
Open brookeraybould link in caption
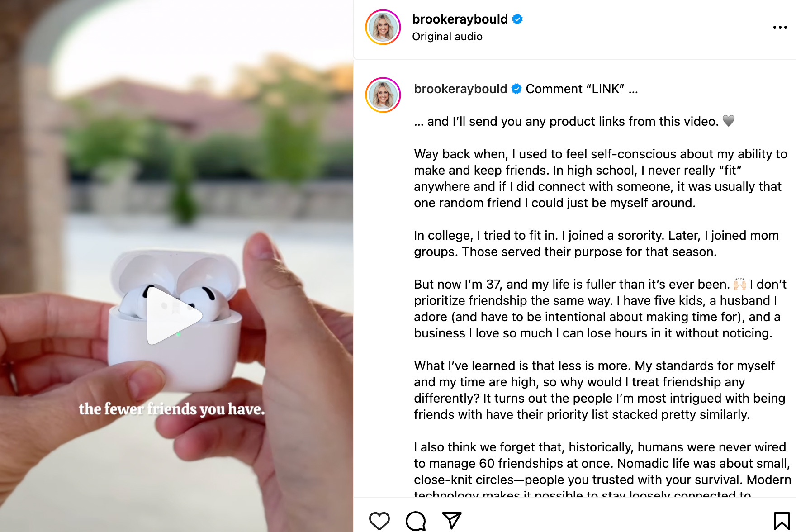pos(460,89)
